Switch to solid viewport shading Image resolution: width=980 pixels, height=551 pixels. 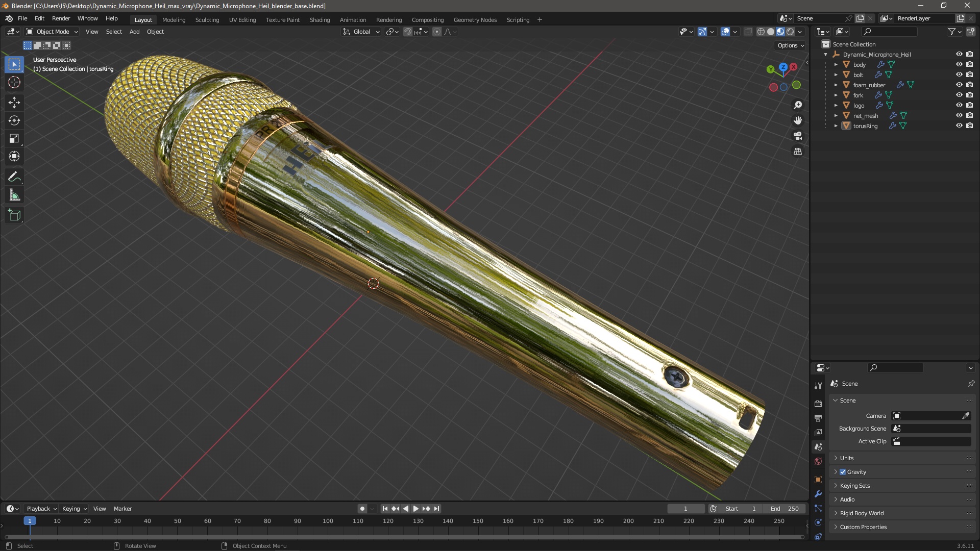[x=771, y=32]
